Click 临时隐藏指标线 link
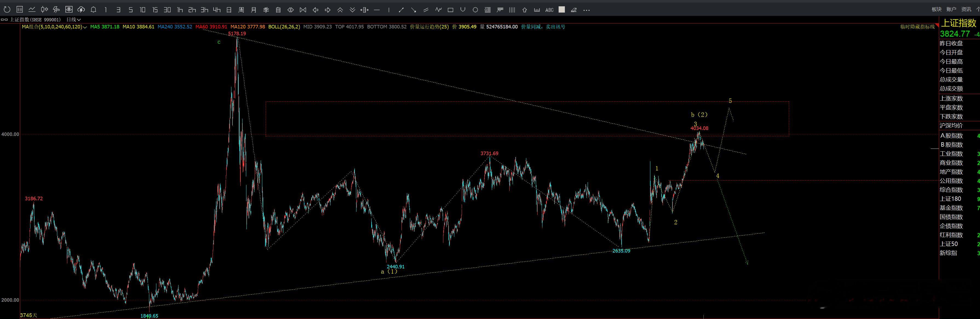980x319 pixels. (917, 27)
